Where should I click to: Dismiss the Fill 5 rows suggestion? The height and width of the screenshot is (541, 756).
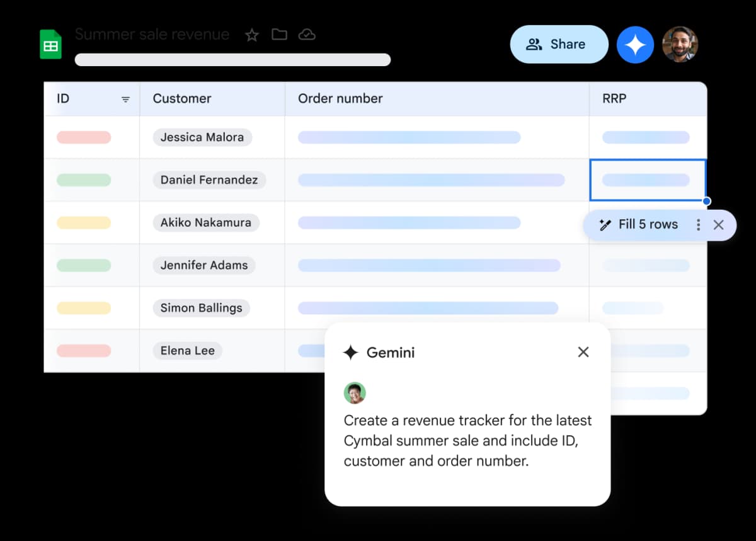click(x=720, y=224)
